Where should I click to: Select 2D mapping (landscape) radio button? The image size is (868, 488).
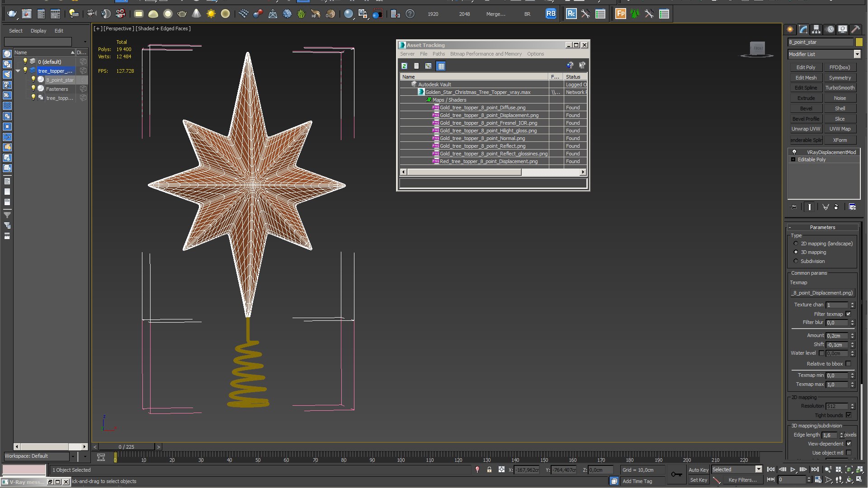coord(796,244)
